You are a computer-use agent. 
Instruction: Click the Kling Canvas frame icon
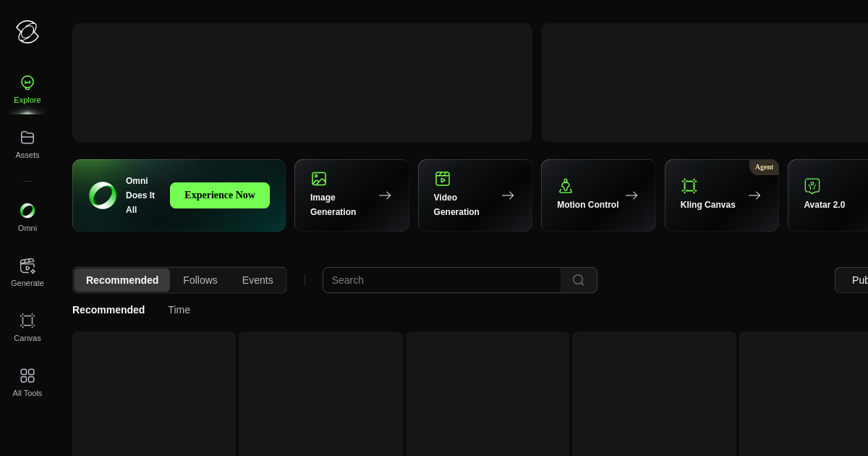pos(689,186)
